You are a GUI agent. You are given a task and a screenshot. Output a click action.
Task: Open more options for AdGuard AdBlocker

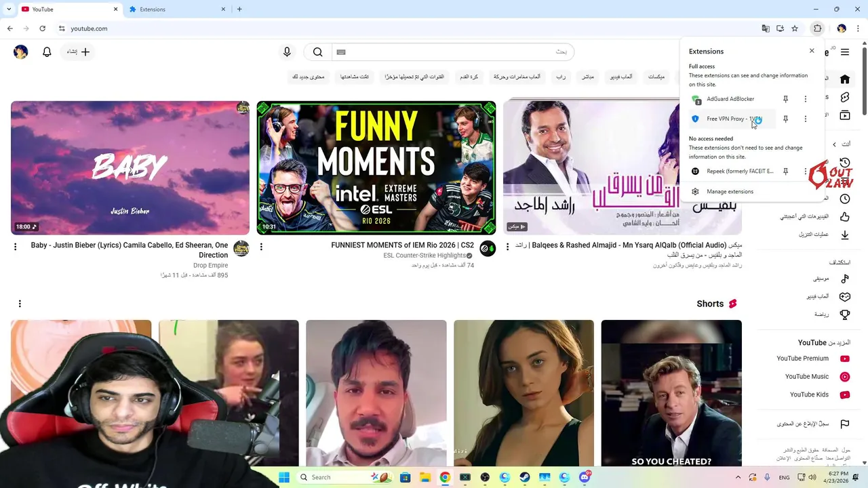point(806,99)
